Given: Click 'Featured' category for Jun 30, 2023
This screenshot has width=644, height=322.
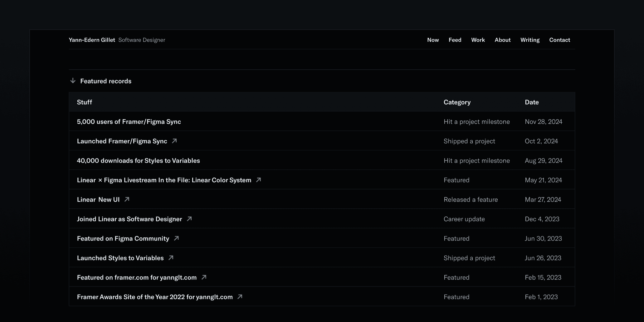Looking at the screenshot, I should pyautogui.click(x=456, y=238).
